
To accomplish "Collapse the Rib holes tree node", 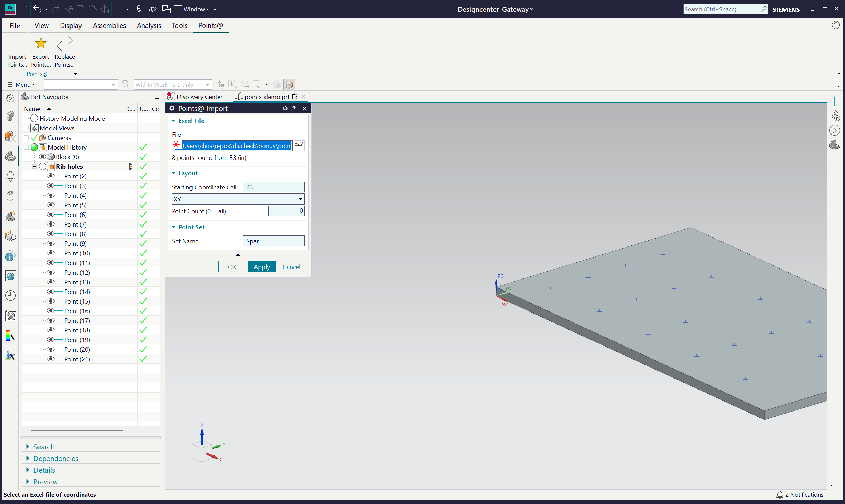I will (x=34, y=166).
